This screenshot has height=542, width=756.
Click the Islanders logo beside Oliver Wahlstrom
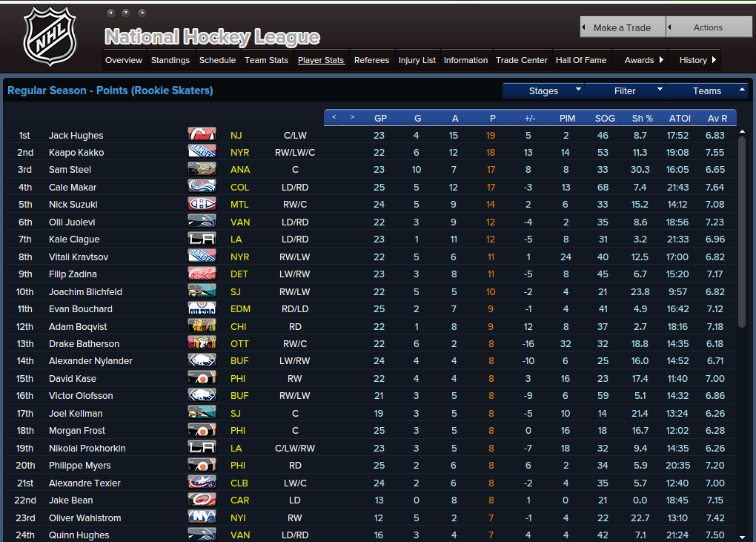pos(202,518)
